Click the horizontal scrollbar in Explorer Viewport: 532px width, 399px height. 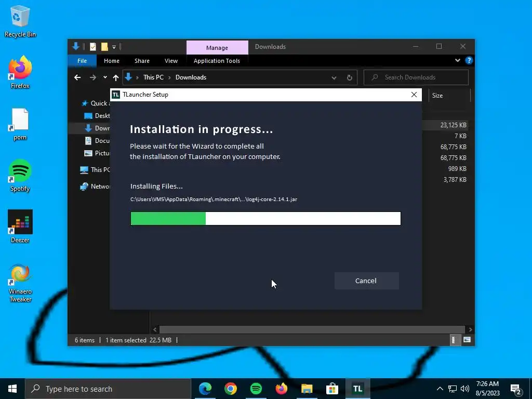(x=312, y=329)
